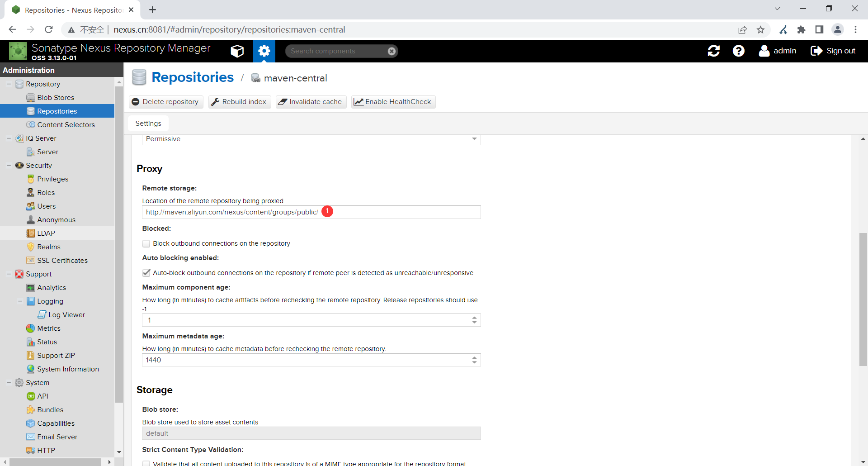Open browser extensions puzzle icon

click(801, 29)
